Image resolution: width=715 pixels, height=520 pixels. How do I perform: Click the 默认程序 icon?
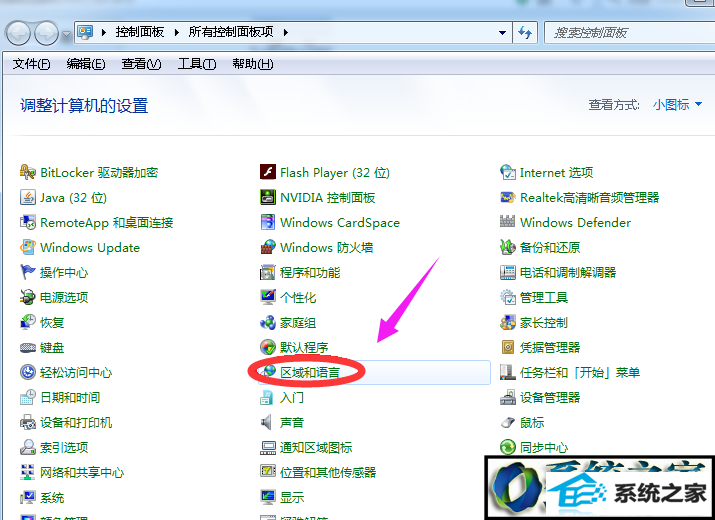pyautogui.click(x=268, y=348)
